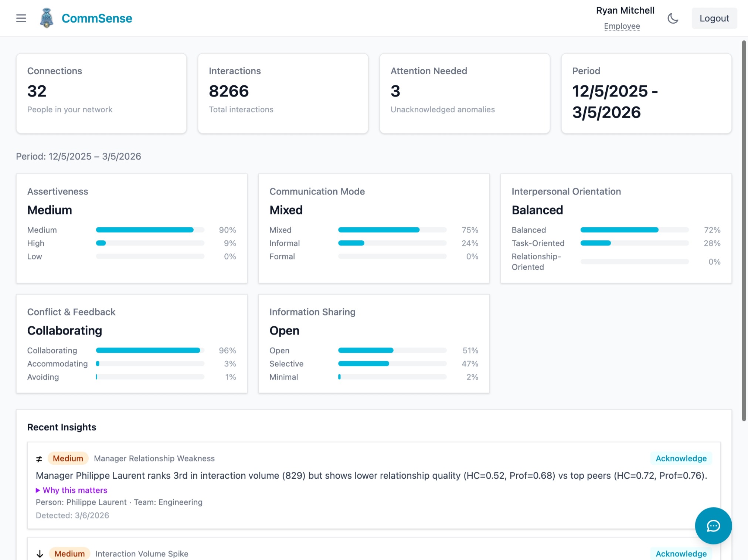The width and height of the screenshot is (748, 560).
Task: Acknowledge the Manager Relationship Weakness insight
Action: [681, 458]
